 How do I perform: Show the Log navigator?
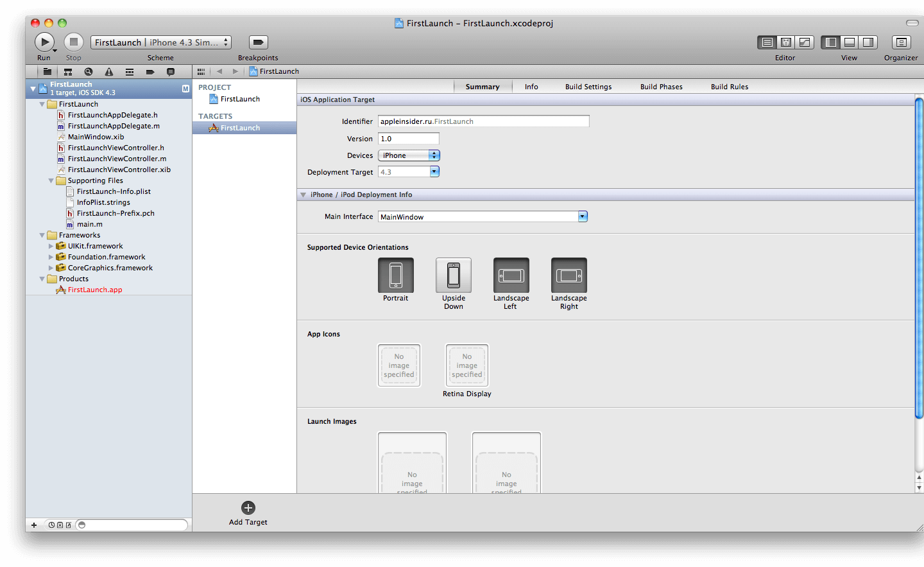coord(171,72)
